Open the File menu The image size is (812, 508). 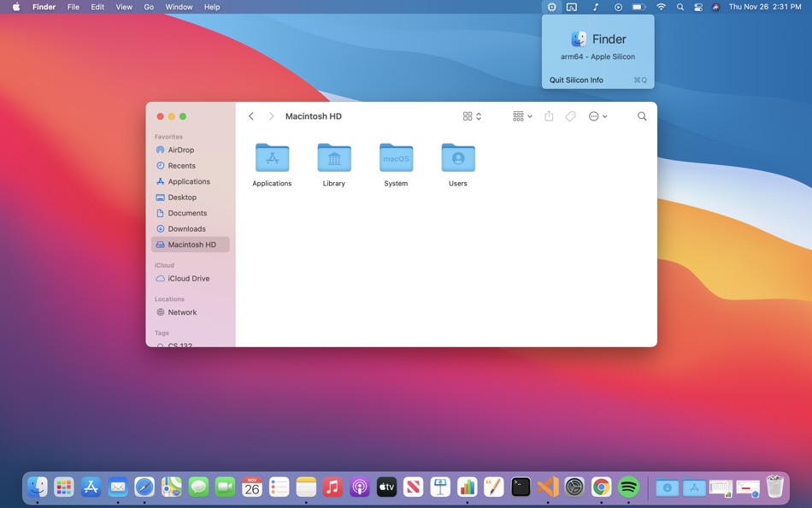(73, 7)
